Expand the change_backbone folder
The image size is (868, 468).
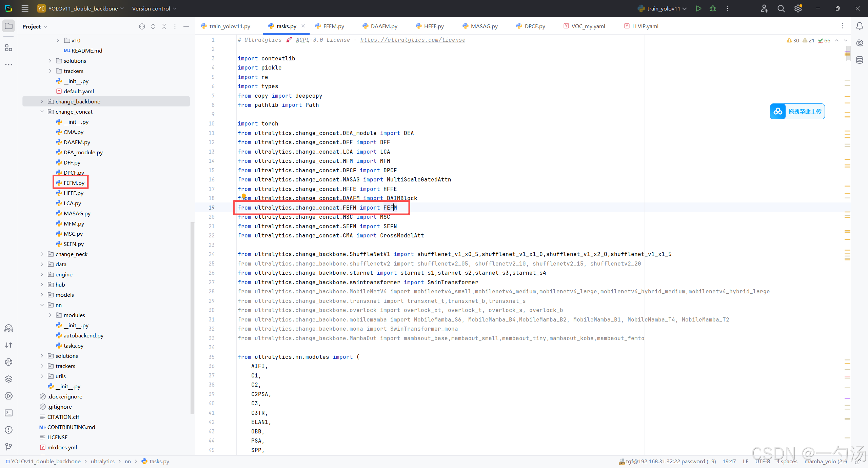click(x=42, y=101)
